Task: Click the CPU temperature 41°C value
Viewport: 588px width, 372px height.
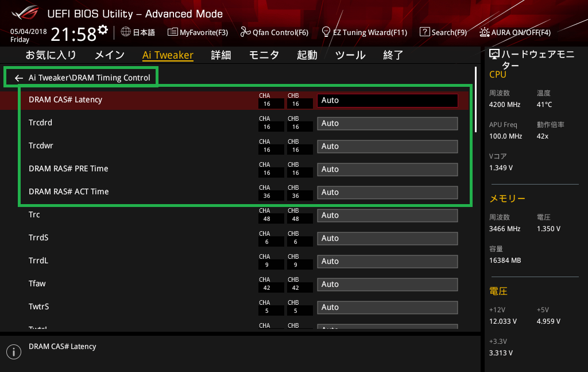Action: (544, 105)
